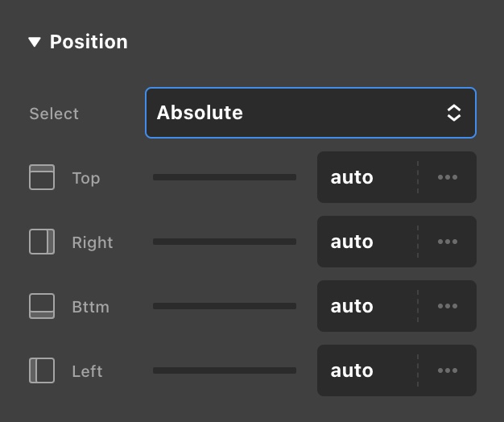Click the Right slider track

pos(225,242)
